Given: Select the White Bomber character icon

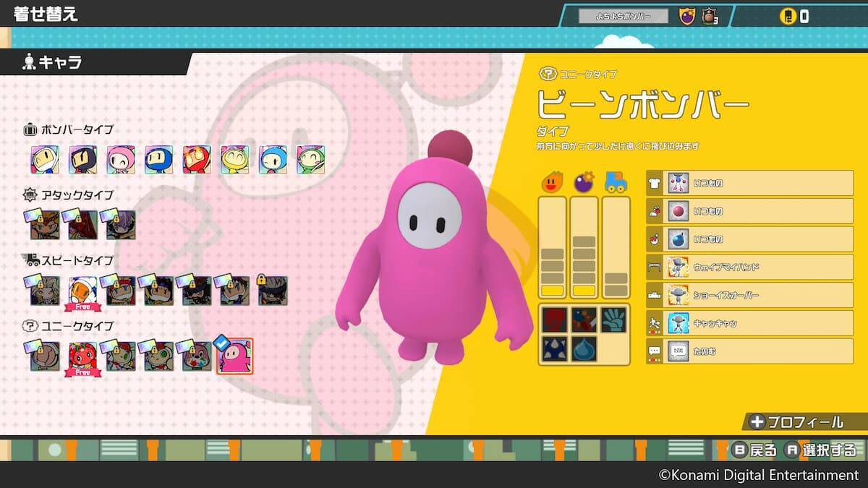Looking at the screenshot, I should tap(44, 159).
